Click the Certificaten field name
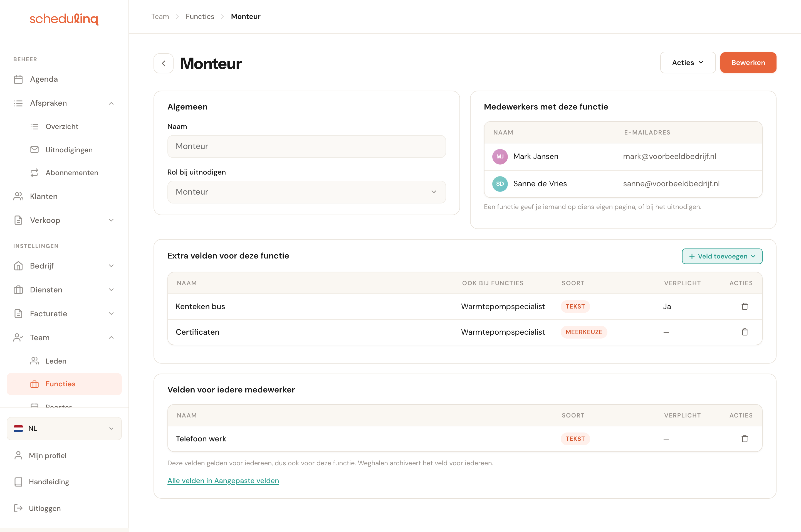The height and width of the screenshot is (532, 801). coord(197,332)
